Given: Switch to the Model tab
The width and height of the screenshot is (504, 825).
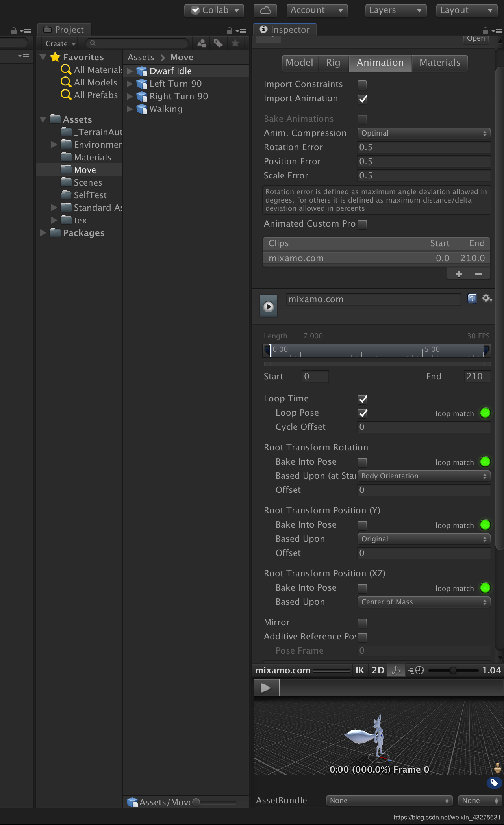Looking at the screenshot, I should point(299,63).
